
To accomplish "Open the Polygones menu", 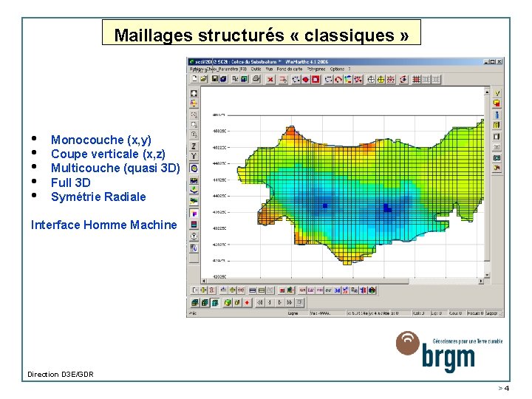I will coord(316,69).
